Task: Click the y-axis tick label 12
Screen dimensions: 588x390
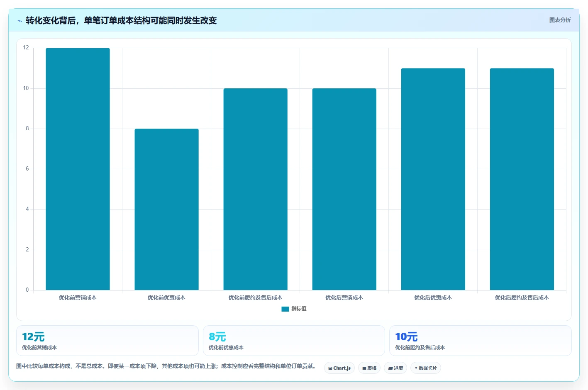Action: 26,48
